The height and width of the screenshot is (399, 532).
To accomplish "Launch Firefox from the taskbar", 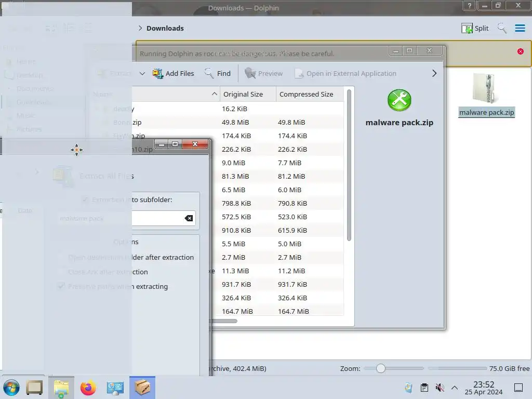I will 88,388.
